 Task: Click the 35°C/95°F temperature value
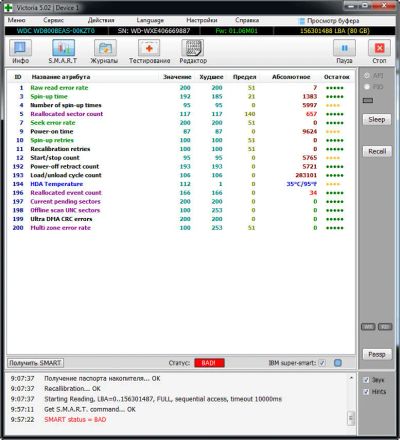[x=301, y=184]
